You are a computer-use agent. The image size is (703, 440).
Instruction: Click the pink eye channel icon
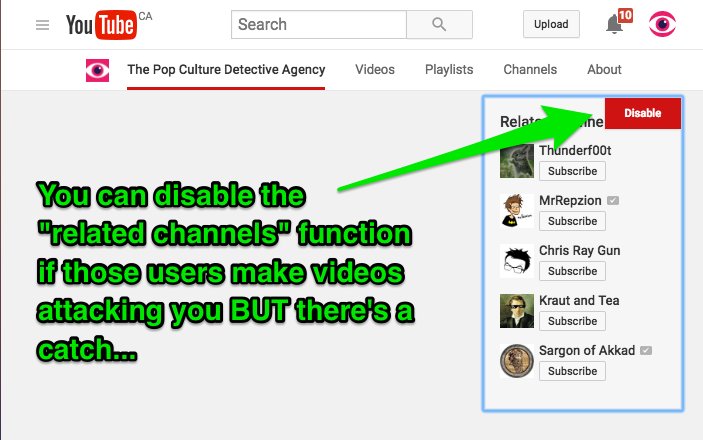click(x=97, y=70)
